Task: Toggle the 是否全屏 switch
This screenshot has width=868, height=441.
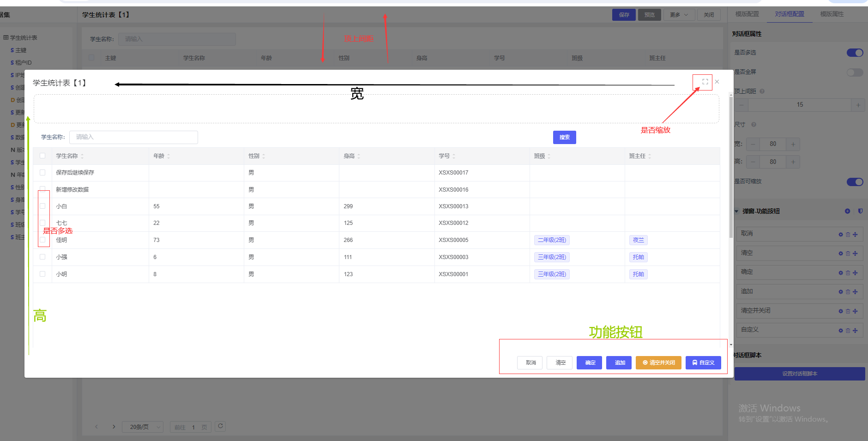Action: (x=855, y=72)
